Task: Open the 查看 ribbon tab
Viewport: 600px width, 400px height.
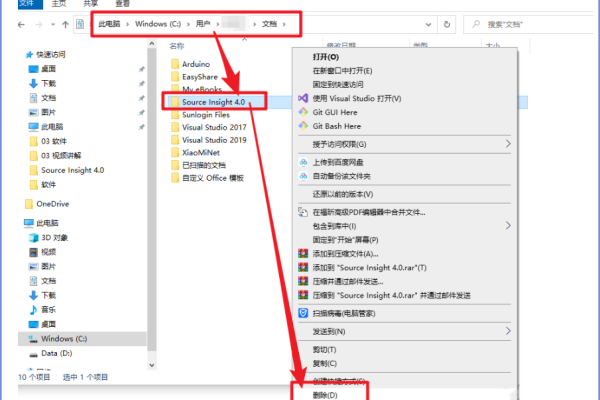Action: pyautogui.click(x=122, y=4)
